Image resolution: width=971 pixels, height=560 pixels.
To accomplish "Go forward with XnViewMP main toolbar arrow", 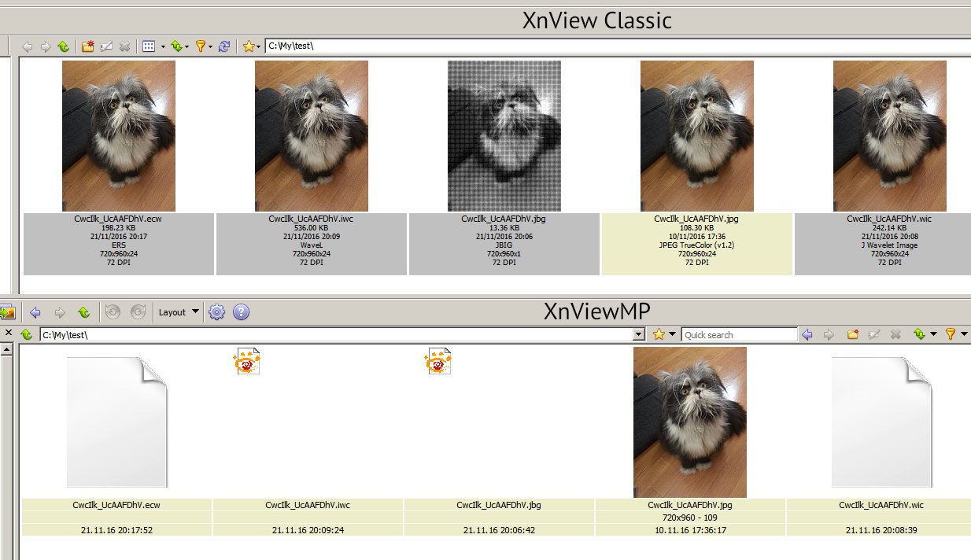I will click(x=60, y=312).
